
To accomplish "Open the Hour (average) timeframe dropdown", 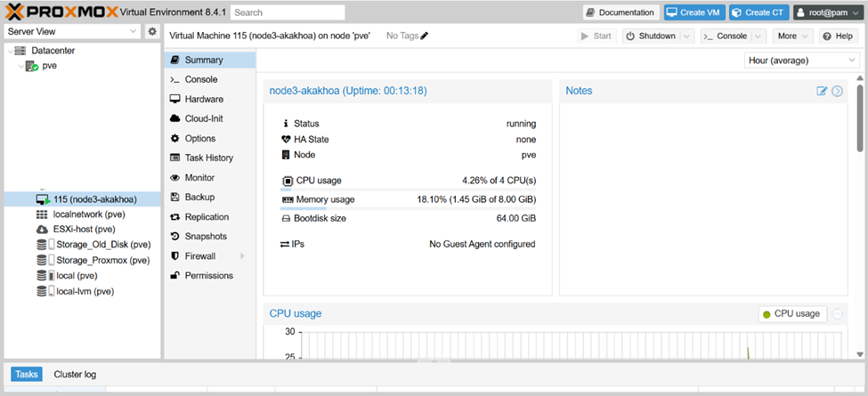I will pyautogui.click(x=801, y=61).
